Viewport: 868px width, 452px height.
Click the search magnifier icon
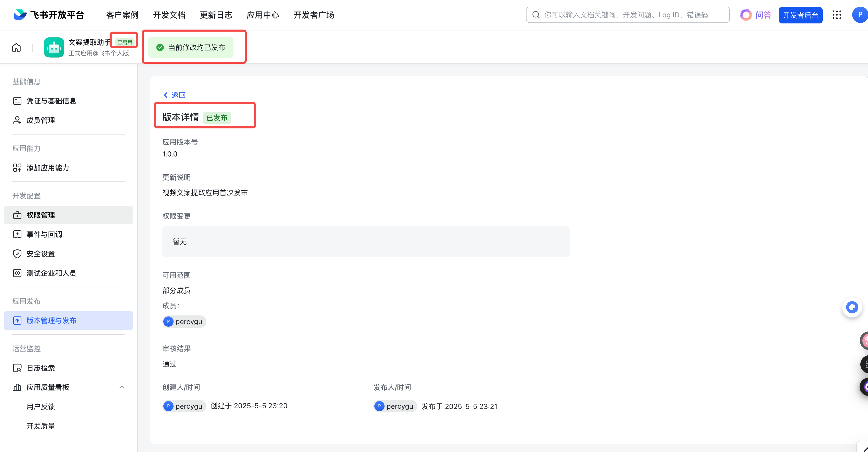click(536, 15)
